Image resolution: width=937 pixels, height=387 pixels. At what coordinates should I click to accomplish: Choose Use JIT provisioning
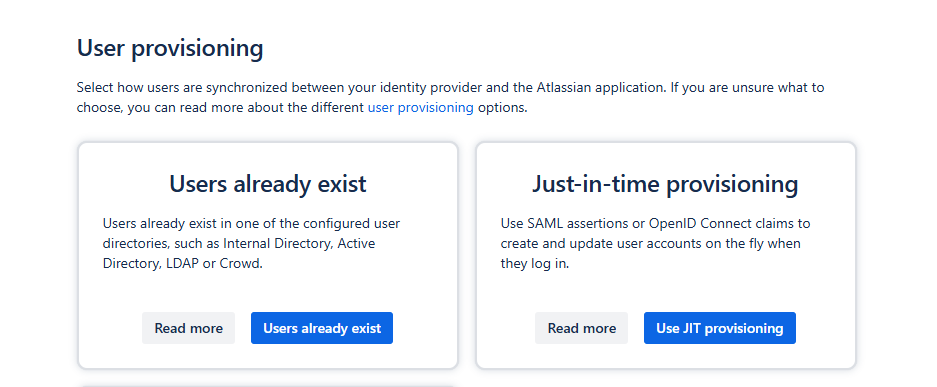click(x=719, y=328)
